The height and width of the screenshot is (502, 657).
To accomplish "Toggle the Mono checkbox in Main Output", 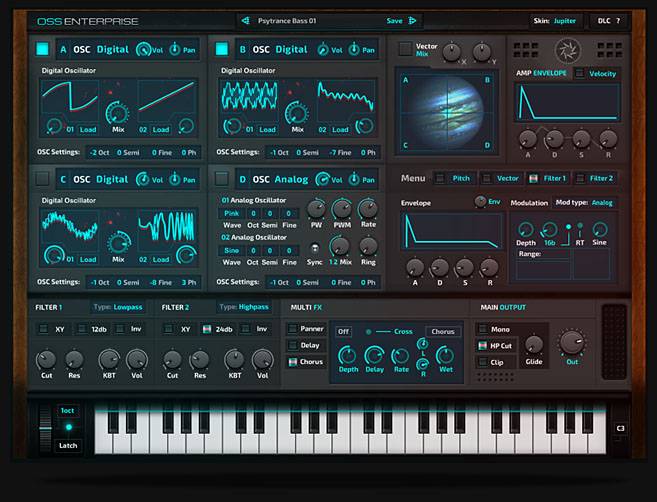I will 483,329.
